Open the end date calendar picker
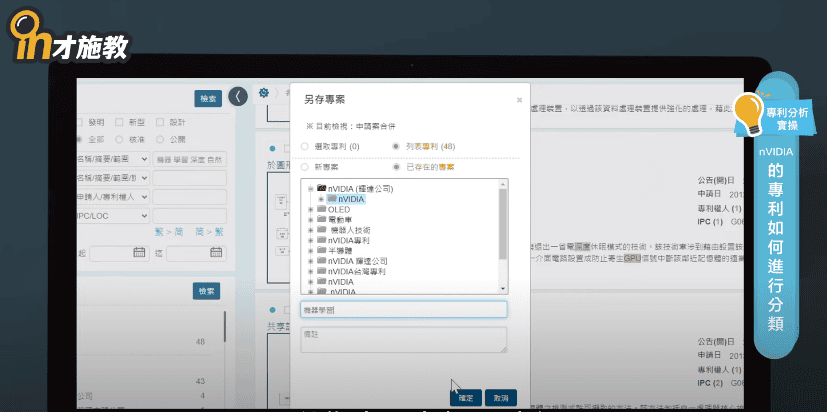Image resolution: width=827 pixels, height=412 pixels. [x=217, y=253]
